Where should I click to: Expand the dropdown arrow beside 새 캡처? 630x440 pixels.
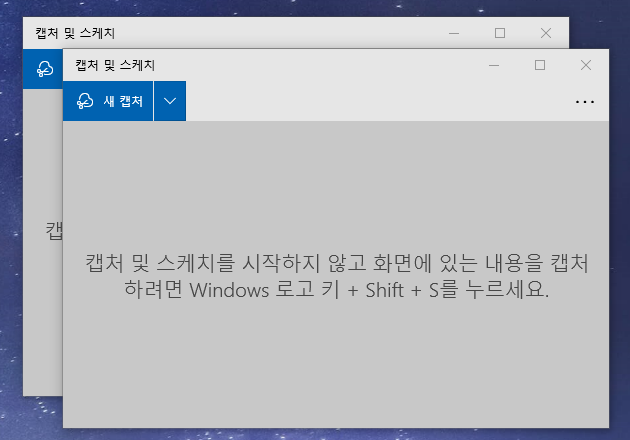coord(170,101)
